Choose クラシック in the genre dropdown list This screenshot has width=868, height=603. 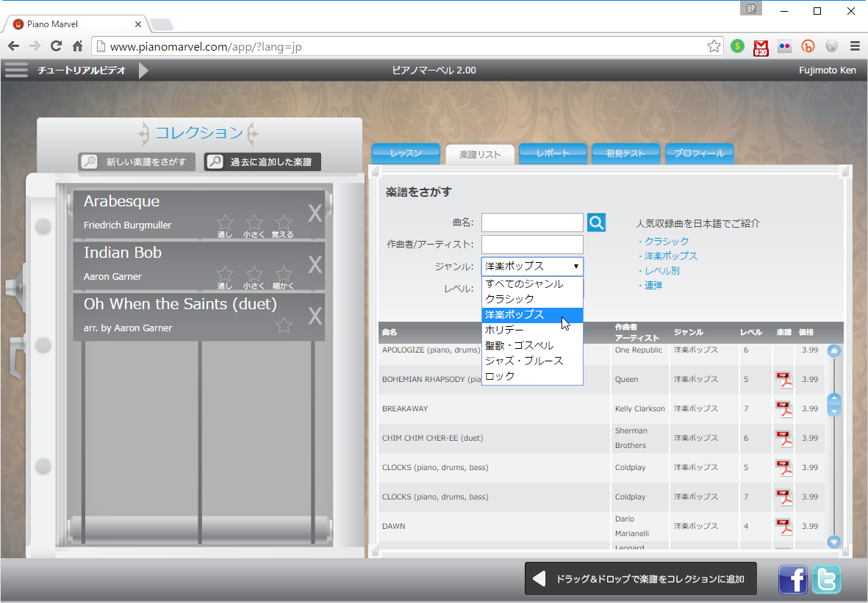(532, 299)
